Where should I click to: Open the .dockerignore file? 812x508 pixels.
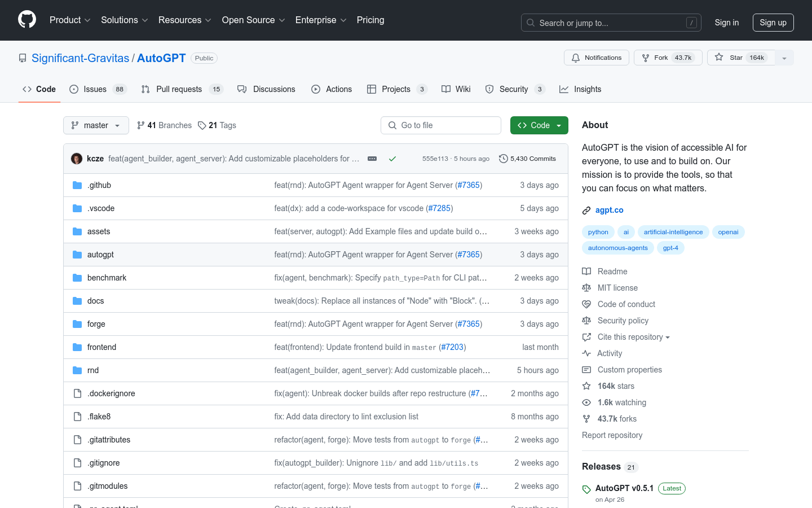[x=111, y=393]
